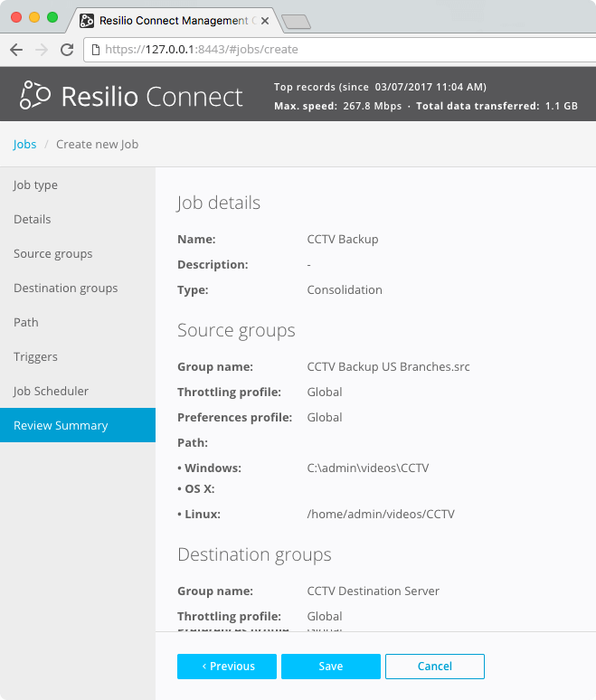The width and height of the screenshot is (596, 700).
Task: Reload the page with refresh icon
Action: click(x=67, y=50)
